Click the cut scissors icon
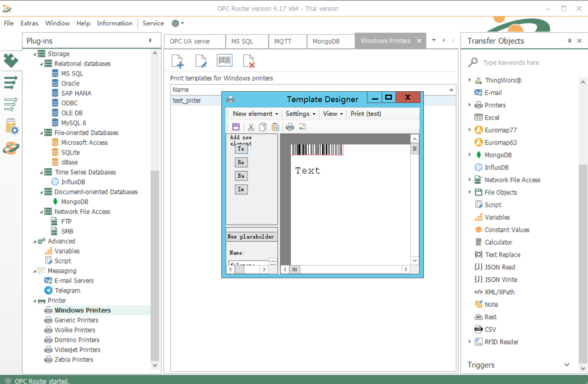The height and width of the screenshot is (384, 588). (x=251, y=127)
